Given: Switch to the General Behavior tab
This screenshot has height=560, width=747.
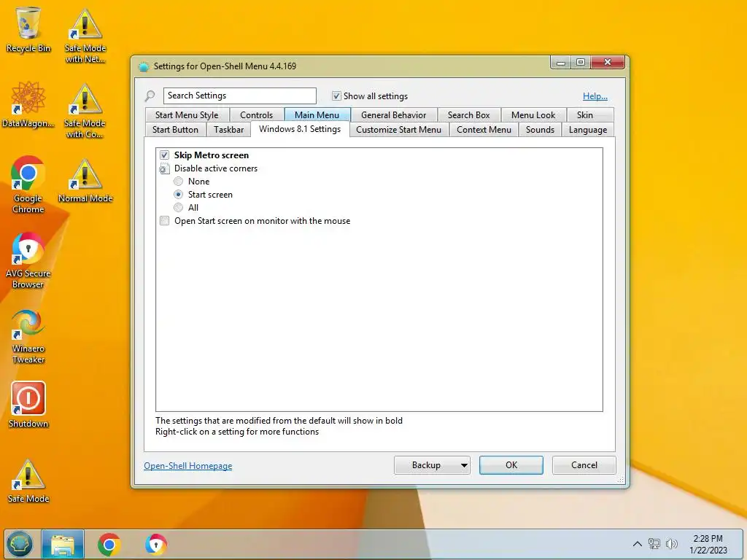Looking at the screenshot, I should click(393, 114).
